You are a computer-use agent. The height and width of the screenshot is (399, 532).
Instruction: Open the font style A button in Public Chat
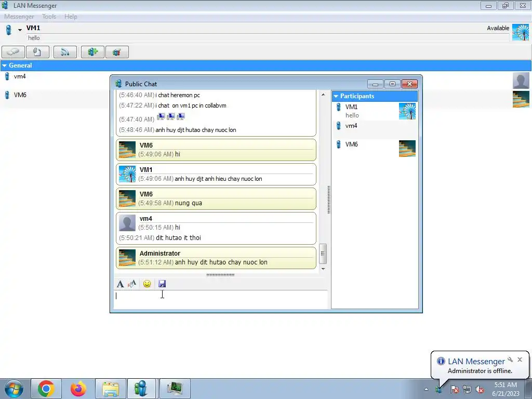point(120,284)
